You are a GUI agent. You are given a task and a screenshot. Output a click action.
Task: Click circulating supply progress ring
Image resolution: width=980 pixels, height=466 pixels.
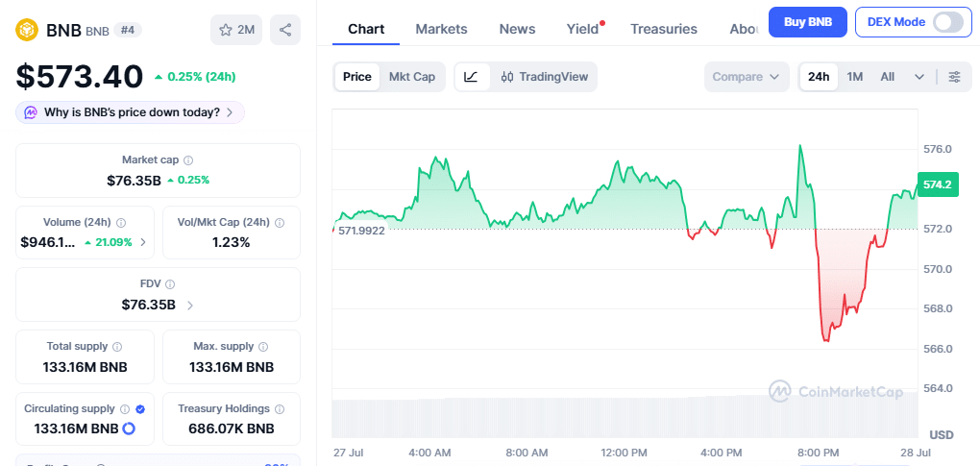[x=129, y=429]
